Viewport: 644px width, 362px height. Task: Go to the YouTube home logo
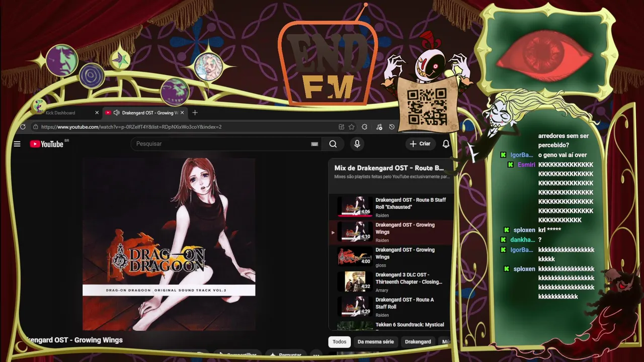[46, 144]
